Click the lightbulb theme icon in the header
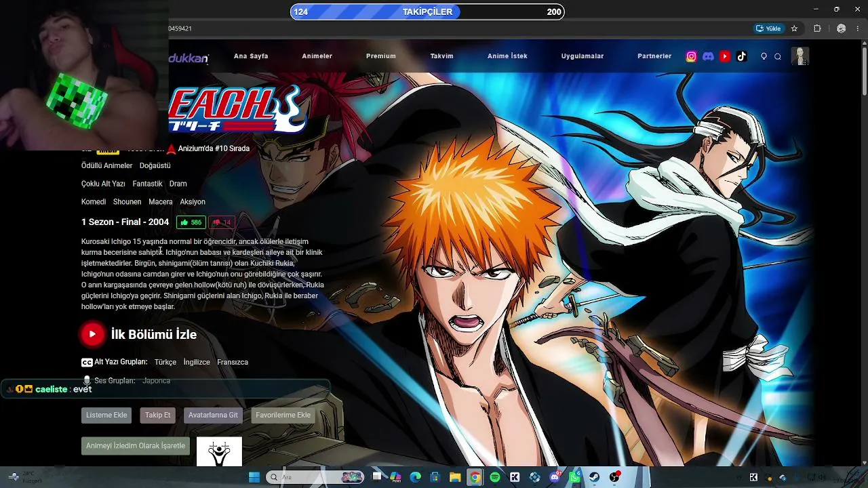 [764, 56]
